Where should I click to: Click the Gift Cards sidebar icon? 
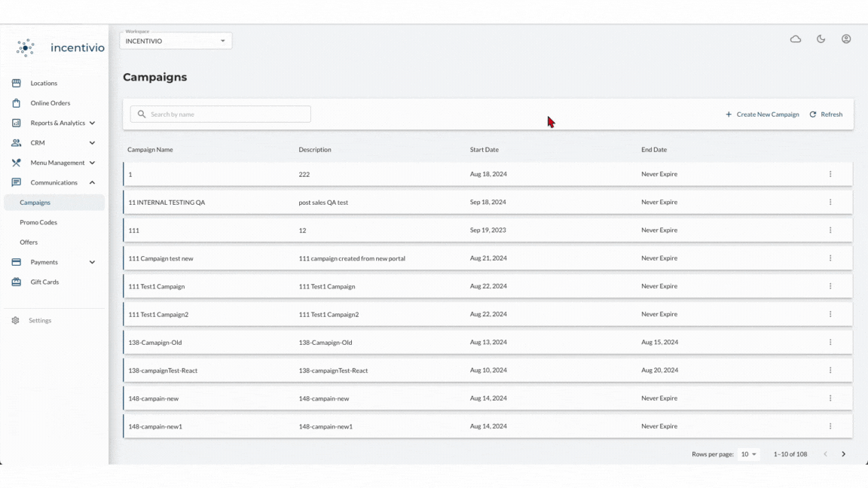16,282
